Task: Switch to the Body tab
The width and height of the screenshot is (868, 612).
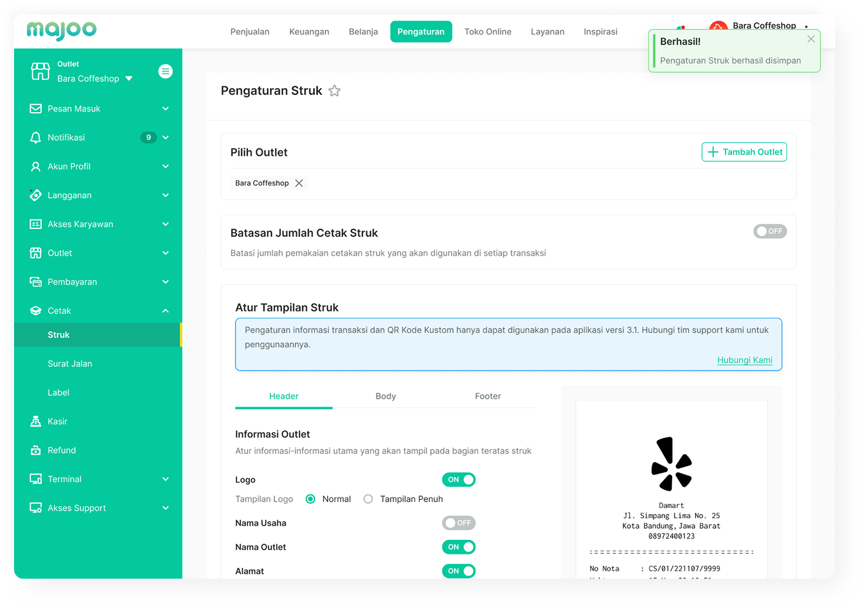Action: [x=386, y=396]
